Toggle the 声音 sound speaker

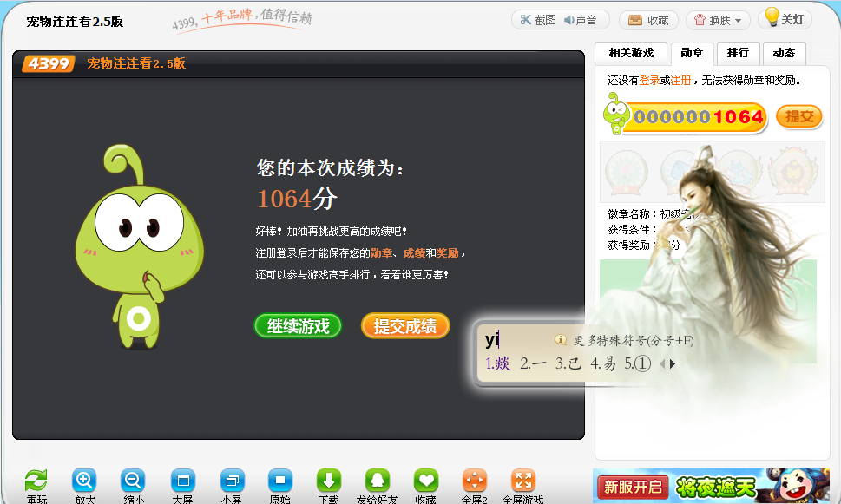[581, 20]
